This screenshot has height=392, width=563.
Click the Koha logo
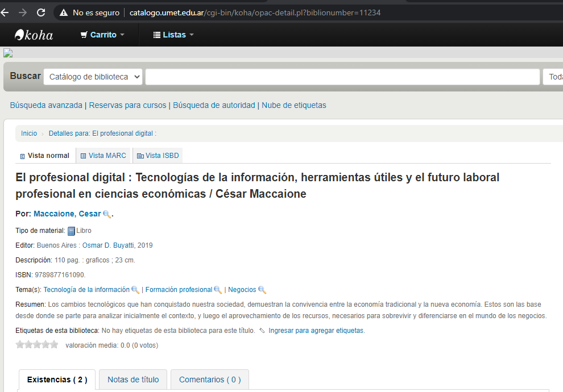click(x=34, y=35)
